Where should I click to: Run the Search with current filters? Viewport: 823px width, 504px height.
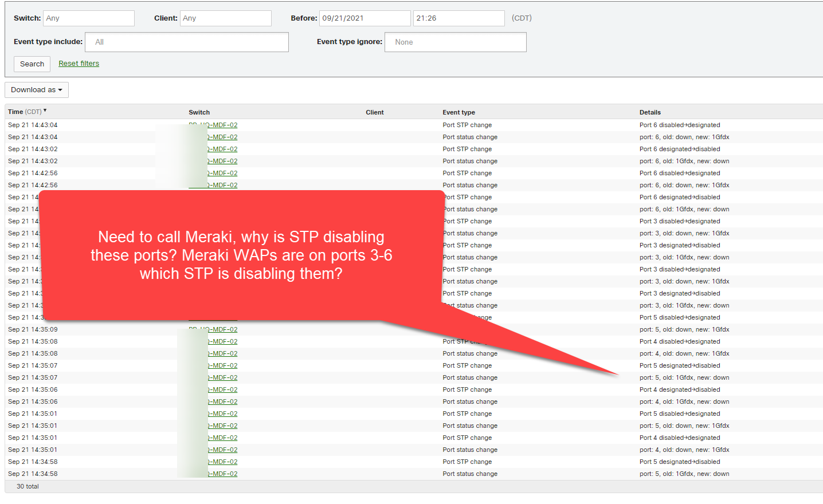(x=32, y=64)
